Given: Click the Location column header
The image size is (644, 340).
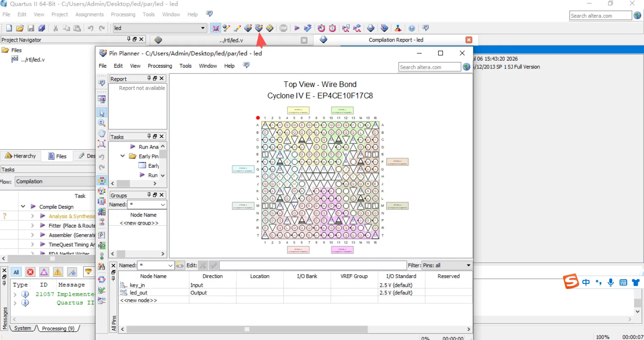Looking at the screenshot, I should click(260, 276).
